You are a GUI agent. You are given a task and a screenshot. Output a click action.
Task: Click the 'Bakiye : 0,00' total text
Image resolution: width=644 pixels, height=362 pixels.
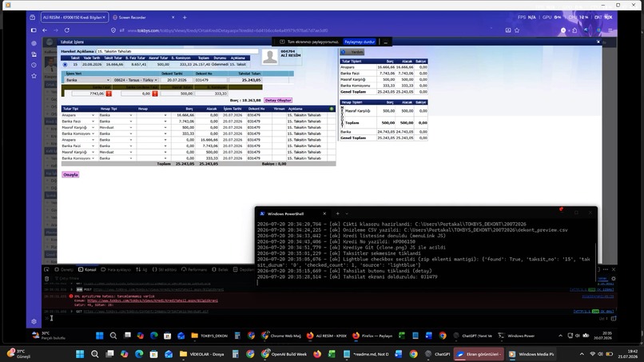(274, 164)
